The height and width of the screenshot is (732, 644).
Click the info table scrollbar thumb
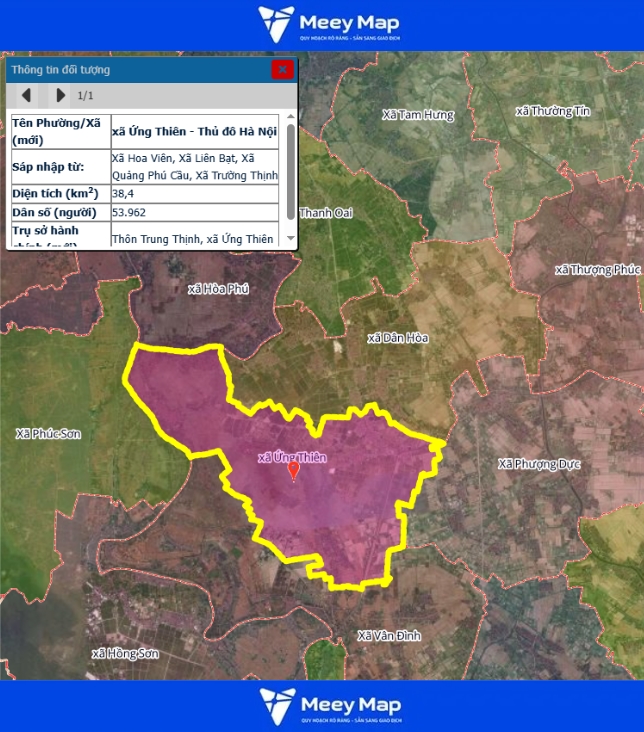click(291, 170)
